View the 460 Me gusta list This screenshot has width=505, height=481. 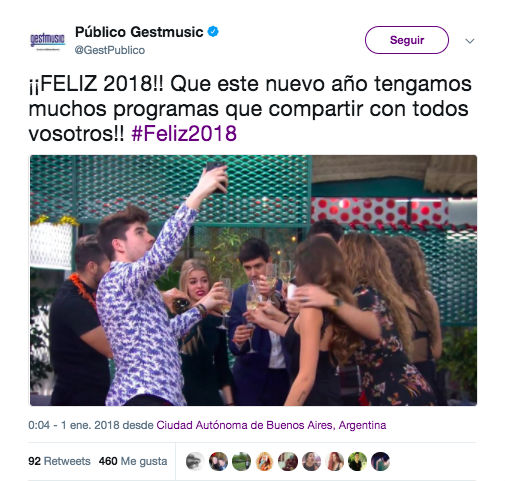(133, 461)
